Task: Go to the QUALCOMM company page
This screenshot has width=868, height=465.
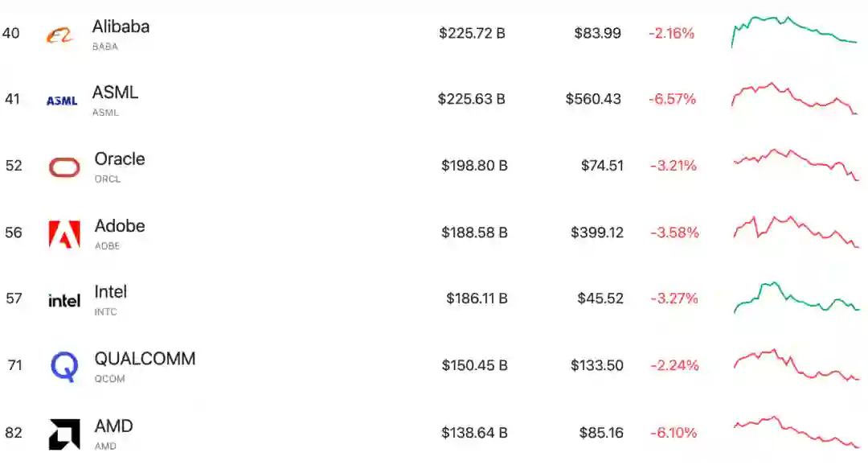Action: click(145, 359)
